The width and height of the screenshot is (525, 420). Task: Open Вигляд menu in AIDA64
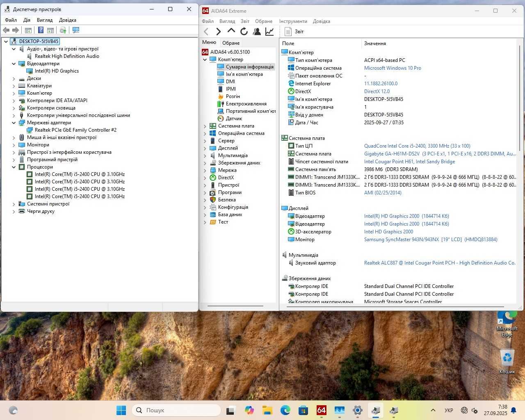coord(227,21)
